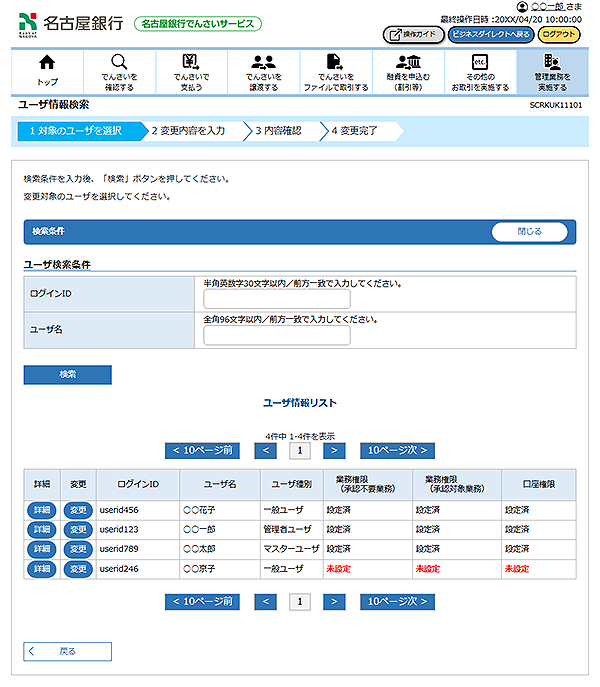Click the 検索 button
Screen dimensions: 600x687
click(x=67, y=375)
